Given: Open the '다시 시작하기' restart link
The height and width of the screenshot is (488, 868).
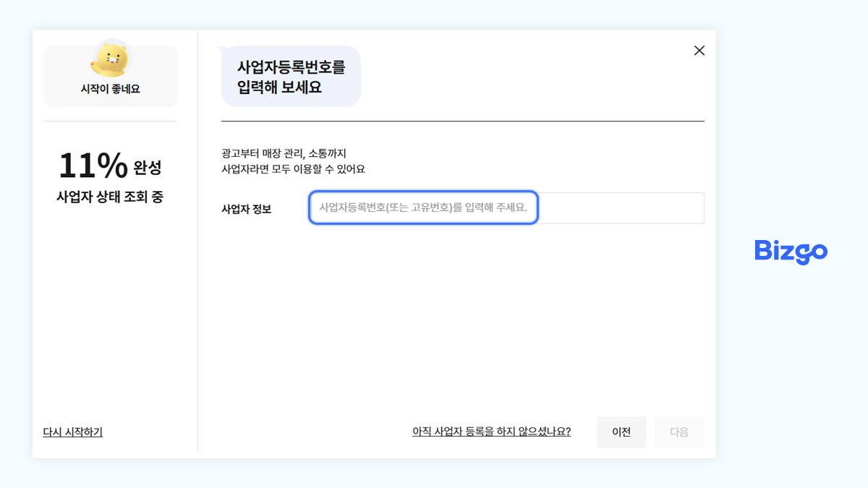Looking at the screenshot, I should point(72,432).
